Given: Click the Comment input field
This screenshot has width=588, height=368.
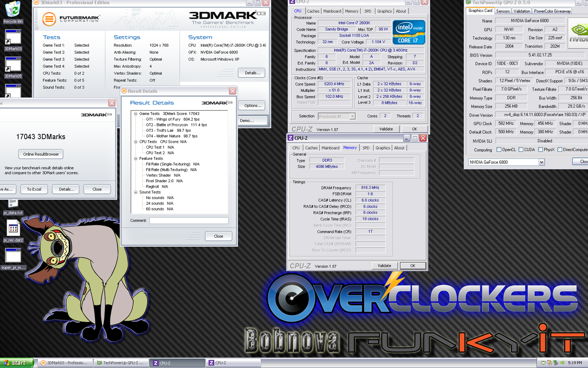Looking at the screenshot, I should [x=189, y=221].
